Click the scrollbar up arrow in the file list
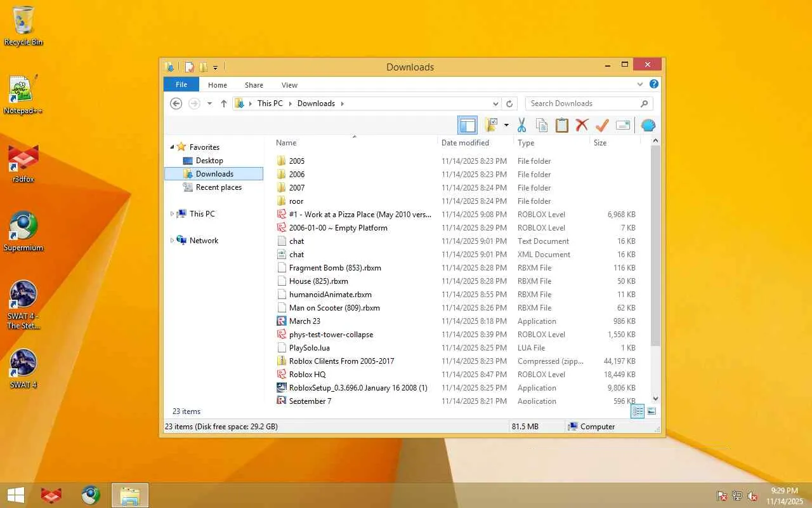This screenshot has width=812, height=508. coord(656,141)
